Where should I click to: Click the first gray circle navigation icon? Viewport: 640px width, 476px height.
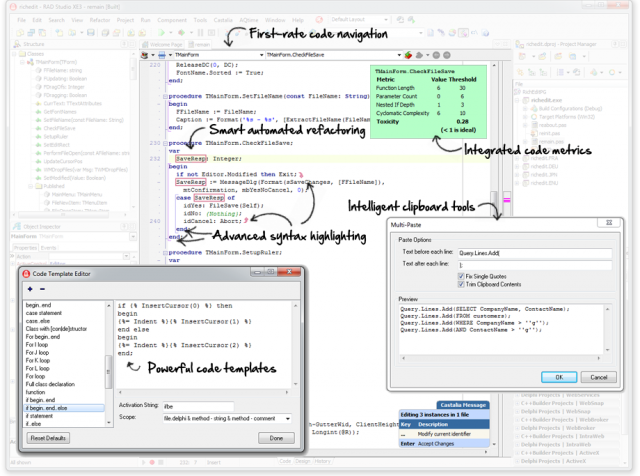coord(436,55)
